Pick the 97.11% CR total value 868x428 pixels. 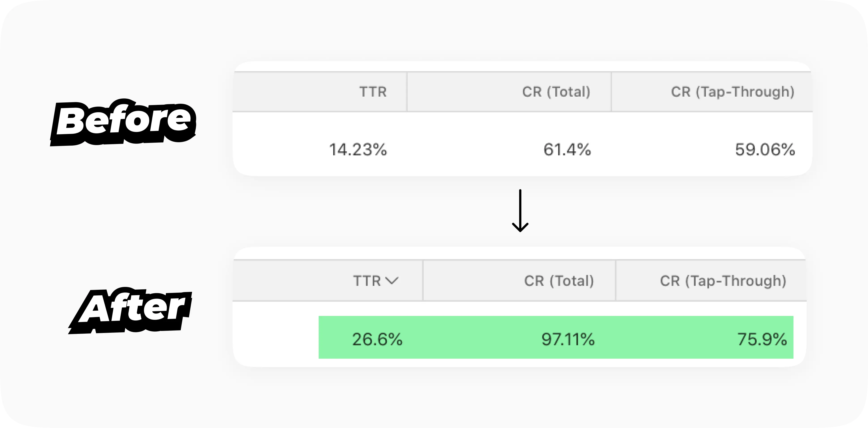pos(568,339)
